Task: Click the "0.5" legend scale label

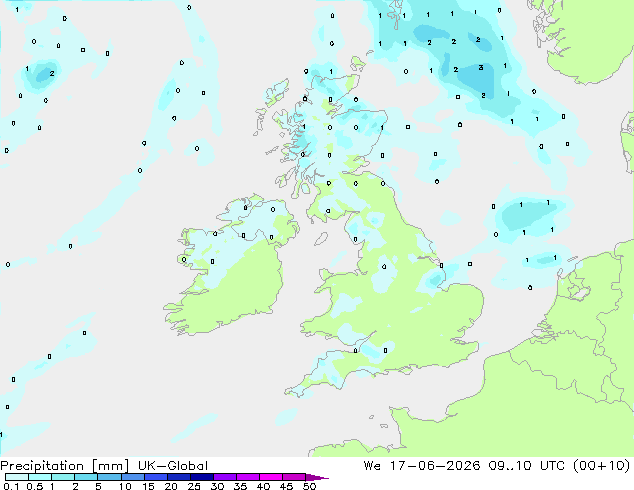Action: click(35, 486)
